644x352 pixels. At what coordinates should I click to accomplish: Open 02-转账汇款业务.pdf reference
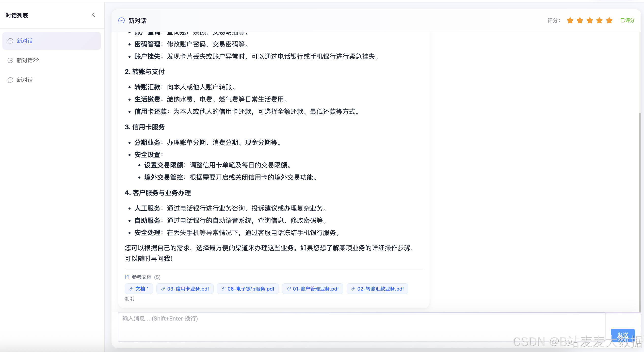tap(377, 289)
